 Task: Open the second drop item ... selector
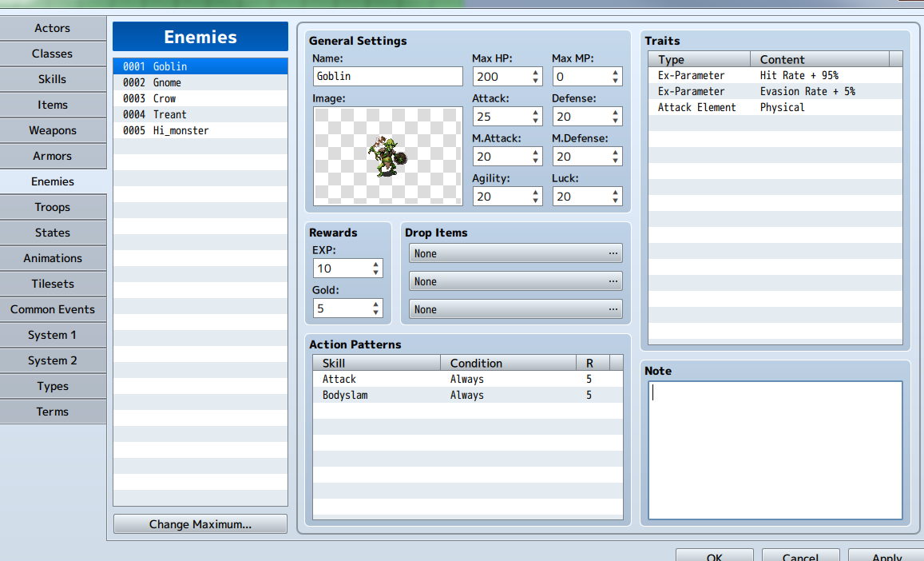pyautogui.click(x=613, y=280)
